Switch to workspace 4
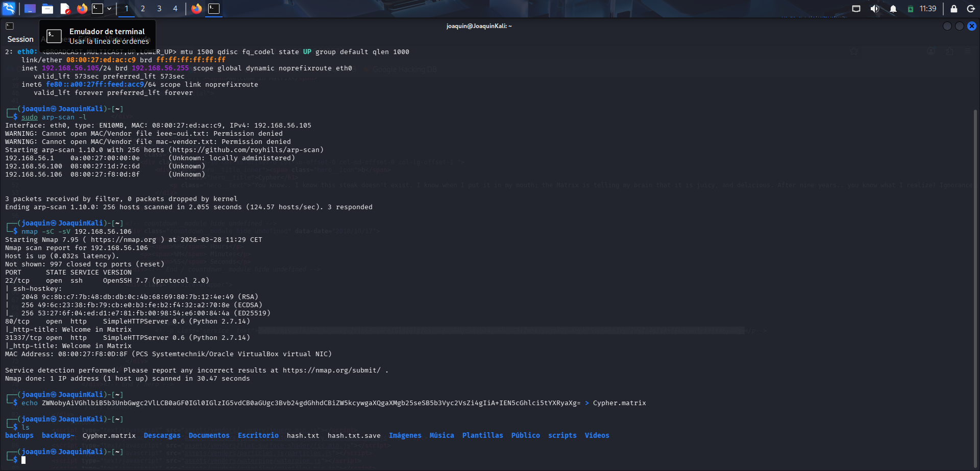The image size is (980, 471). (x=175, y=9)
